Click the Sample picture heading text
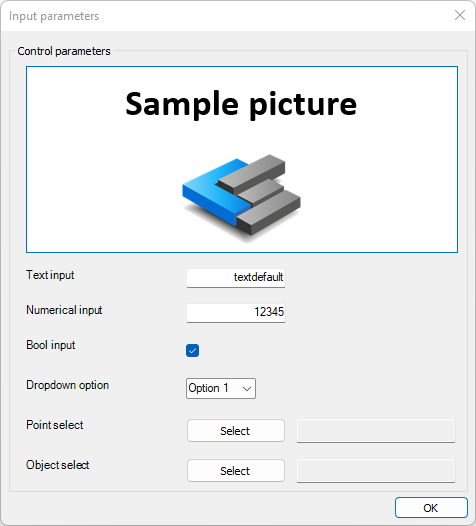 241,105
